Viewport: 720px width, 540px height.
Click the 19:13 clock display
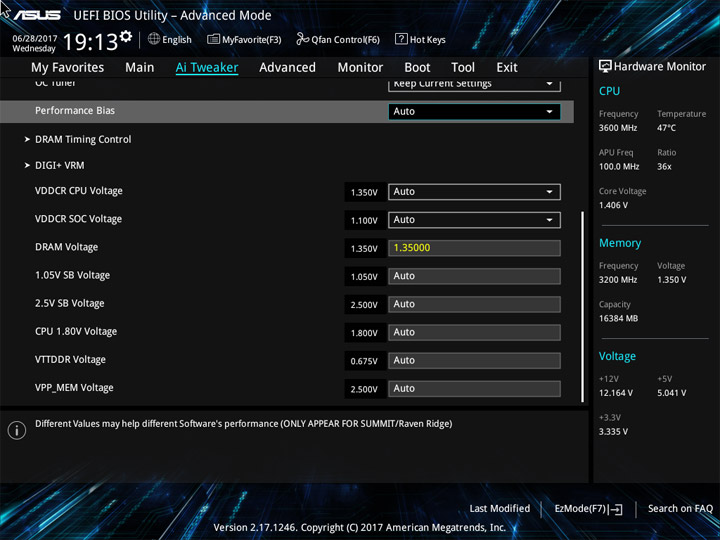[x=90, y=42]
